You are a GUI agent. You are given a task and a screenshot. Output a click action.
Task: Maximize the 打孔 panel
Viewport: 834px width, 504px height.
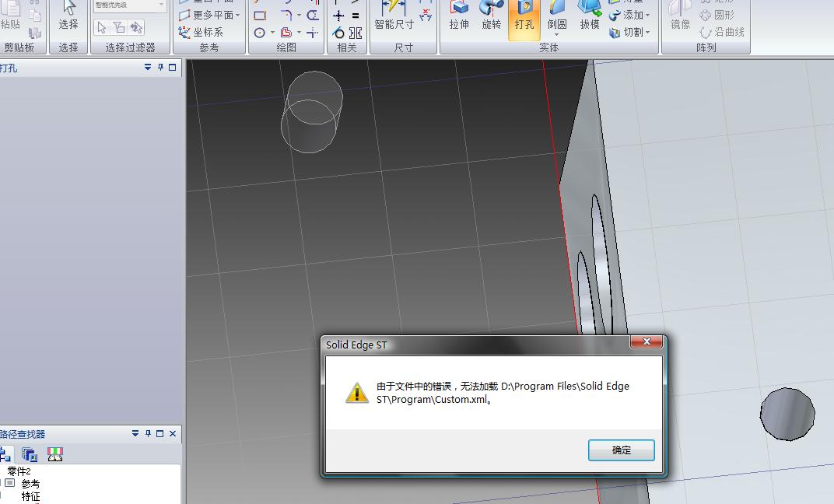tap(173, 68)
